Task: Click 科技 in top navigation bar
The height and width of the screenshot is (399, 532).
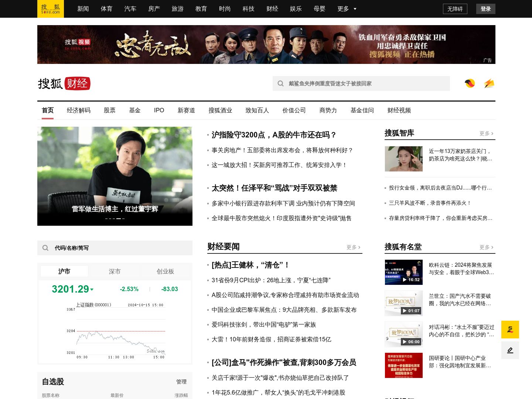Action: [x=249, y=9]
